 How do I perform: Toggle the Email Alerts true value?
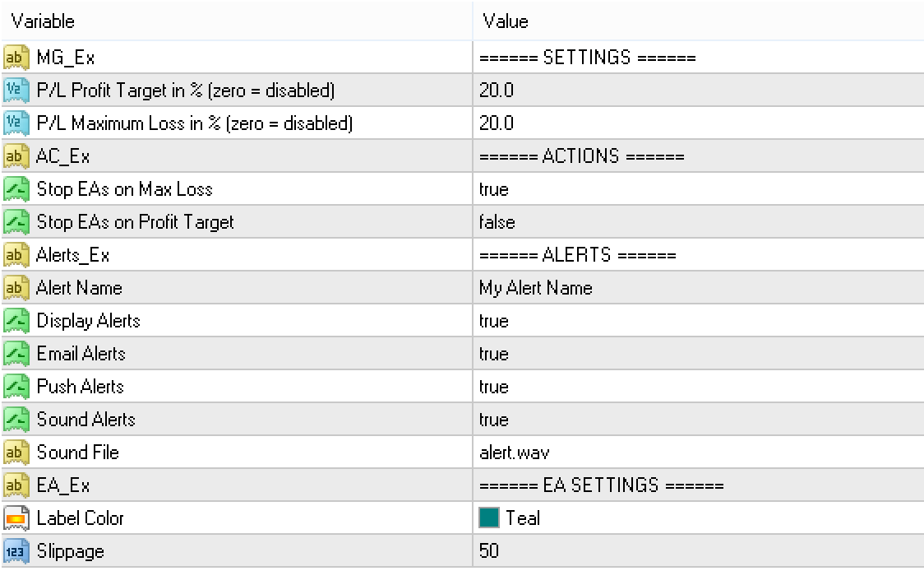pyautogui.click(x=698, y=353)
